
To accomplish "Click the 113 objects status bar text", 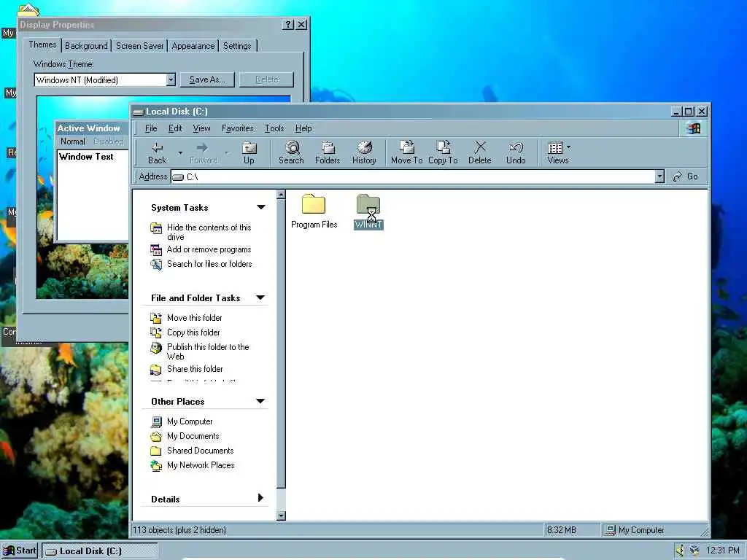I will tap(179, 530).
